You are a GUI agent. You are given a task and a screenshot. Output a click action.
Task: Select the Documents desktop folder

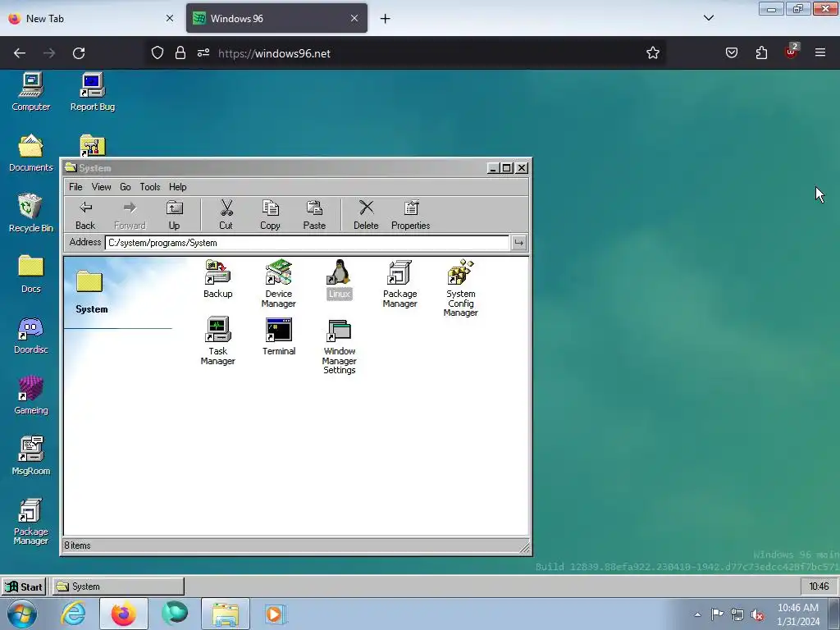pos(31,153)
